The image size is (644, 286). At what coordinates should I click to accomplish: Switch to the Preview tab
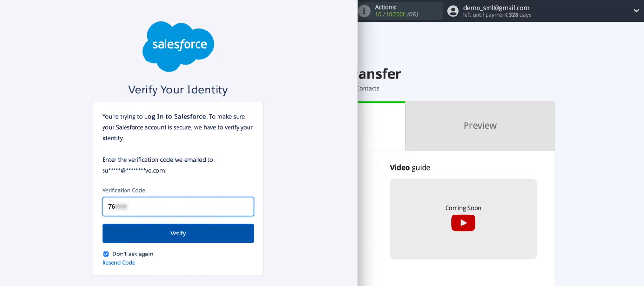coord(480,125)
